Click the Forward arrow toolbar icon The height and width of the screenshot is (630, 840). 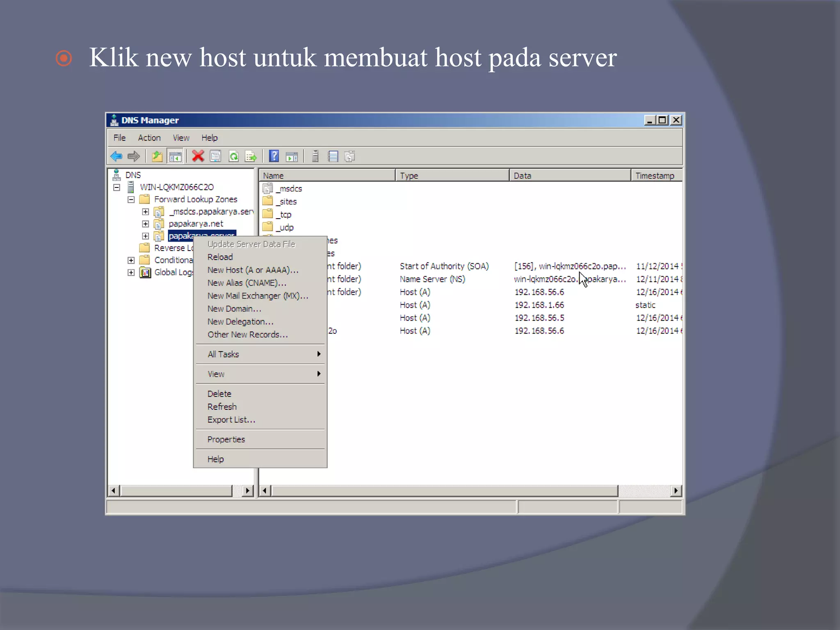pyautogui.click(x=134, y=156)
